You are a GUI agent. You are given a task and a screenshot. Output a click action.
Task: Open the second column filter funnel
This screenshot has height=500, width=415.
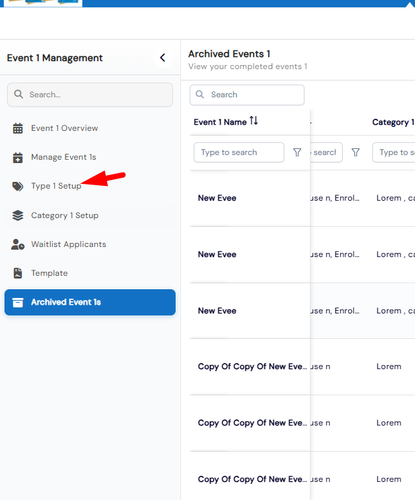(356, 152)
